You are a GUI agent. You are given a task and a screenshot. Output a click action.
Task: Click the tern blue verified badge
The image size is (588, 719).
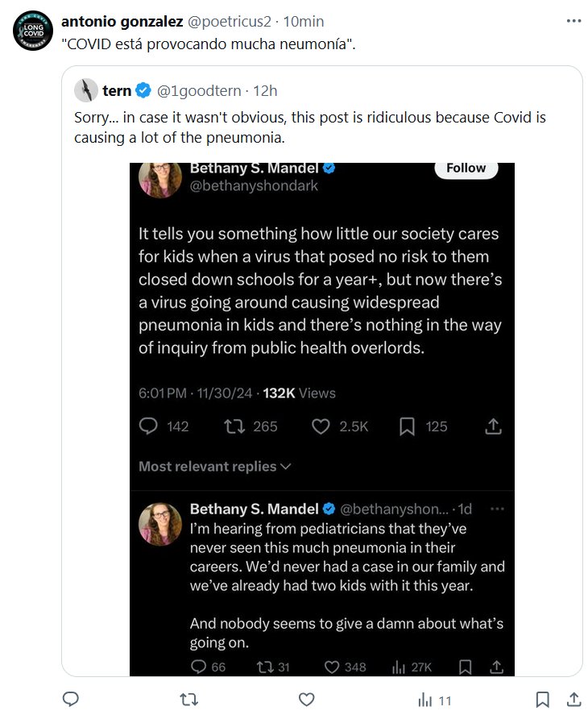pyautogui.click(x=143, y=90)
